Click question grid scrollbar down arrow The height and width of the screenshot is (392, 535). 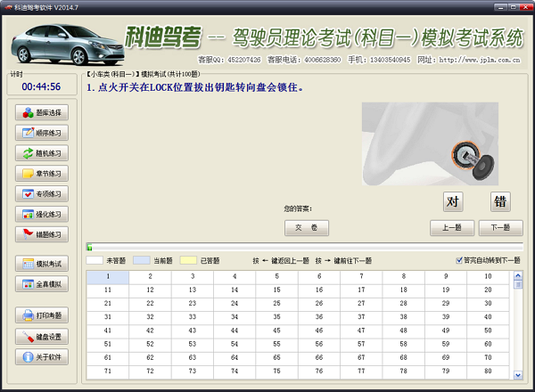click(x=518, y=375)
